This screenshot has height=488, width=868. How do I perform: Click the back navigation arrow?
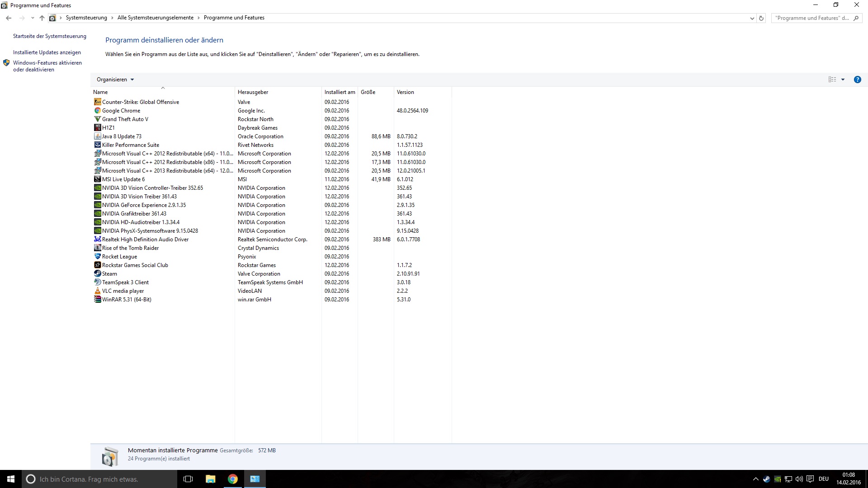(9, 18)
